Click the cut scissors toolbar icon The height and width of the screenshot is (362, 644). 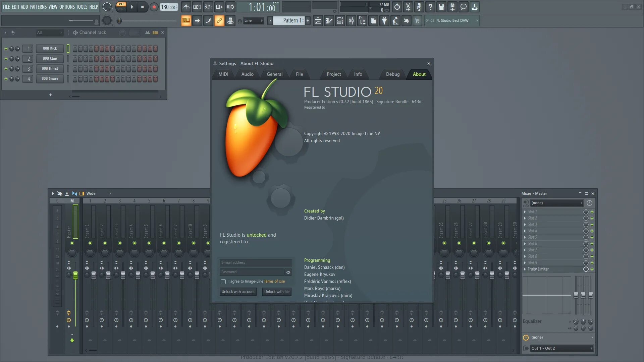408,7
